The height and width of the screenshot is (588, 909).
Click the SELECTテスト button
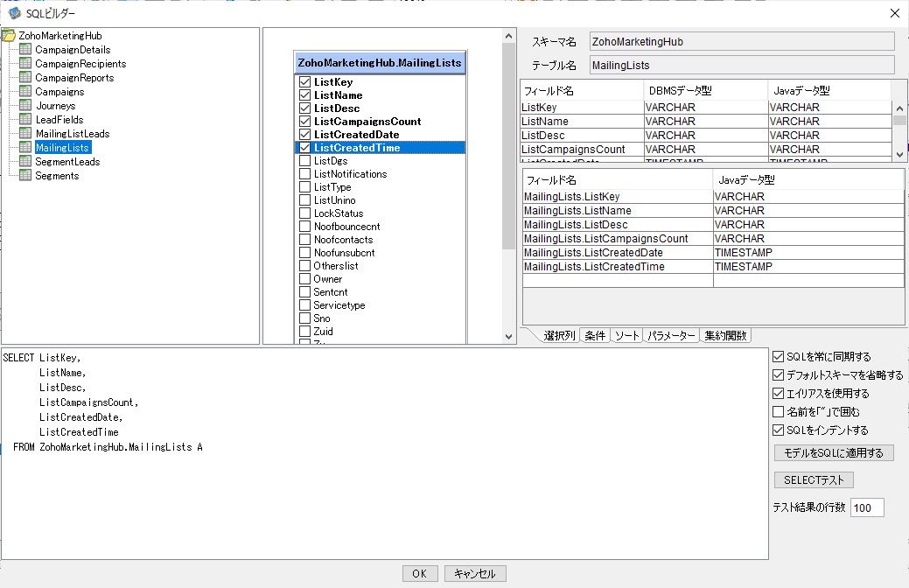click(814, 480)
